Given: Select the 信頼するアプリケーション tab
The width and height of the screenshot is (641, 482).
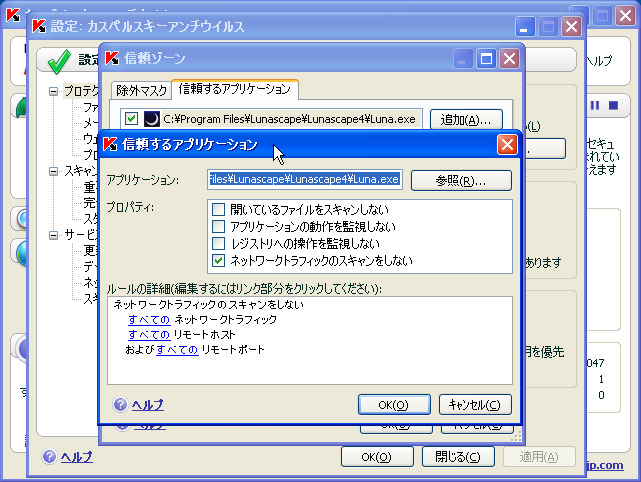Looking at the screenshot, I should (234, 90).
